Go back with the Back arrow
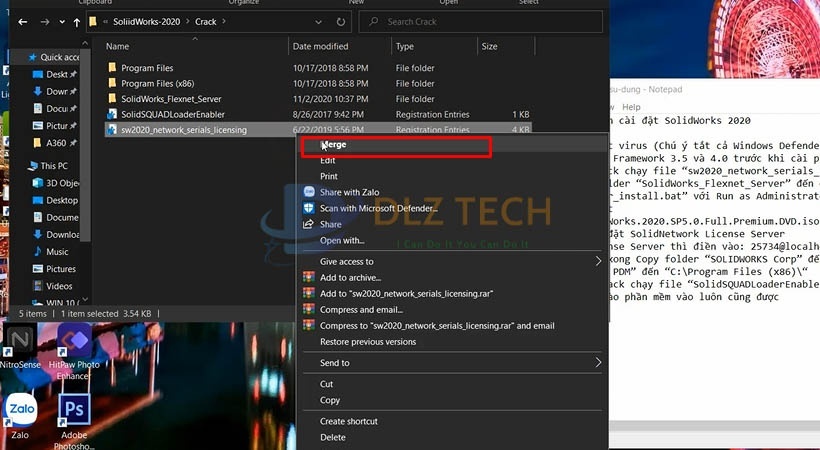Viewport: 820px width, 450px height. click(x=22, y=22)
